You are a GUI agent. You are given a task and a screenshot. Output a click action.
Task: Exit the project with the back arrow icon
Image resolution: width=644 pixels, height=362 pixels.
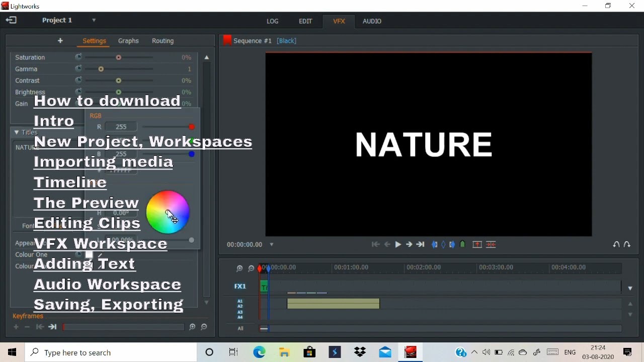point(11,21)
